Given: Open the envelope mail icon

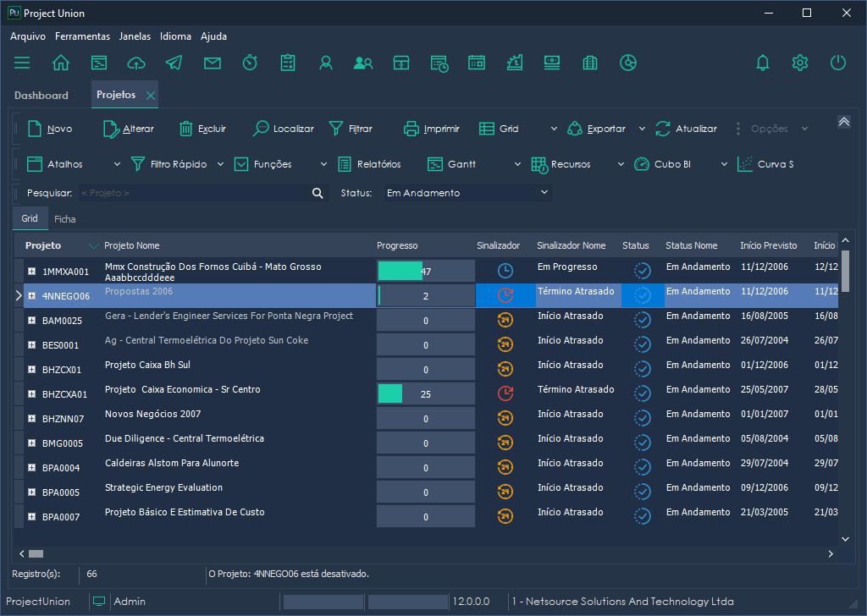Looking at the screenshot, I should pyautogui.click(x=212, y=63).
